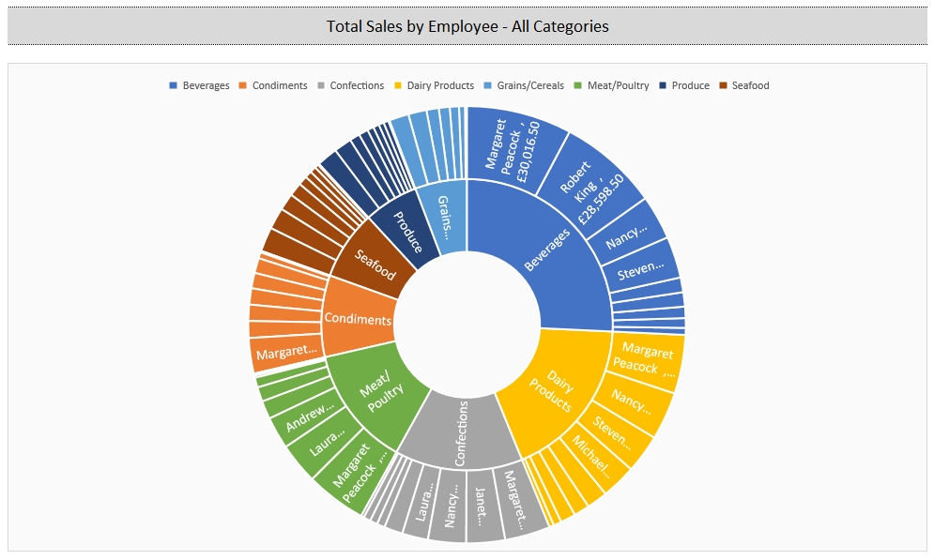Click Margaret Peacock £30,016.50 Beverages slice
Screen dimensions: 934x560
(x=514, y=146)
